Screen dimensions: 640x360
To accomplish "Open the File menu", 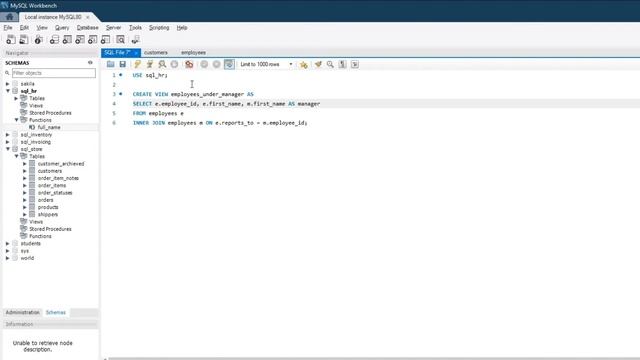I will (8, 28).
